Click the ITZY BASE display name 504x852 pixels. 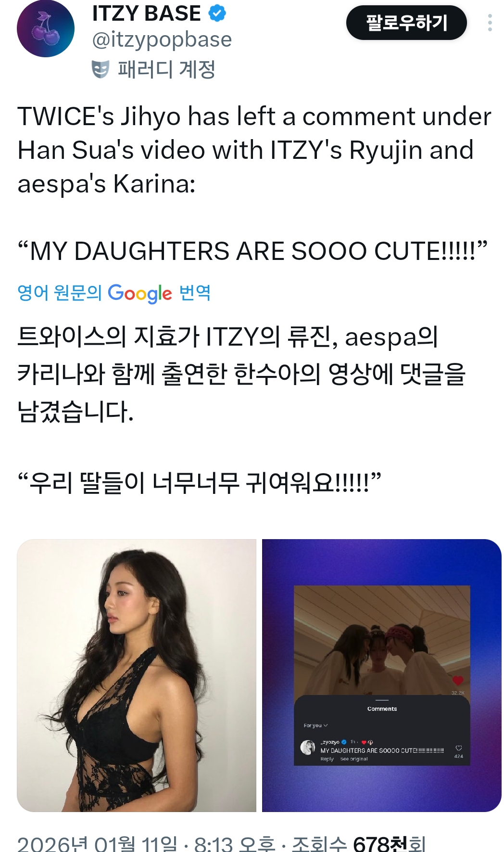(x=147, y=13)
